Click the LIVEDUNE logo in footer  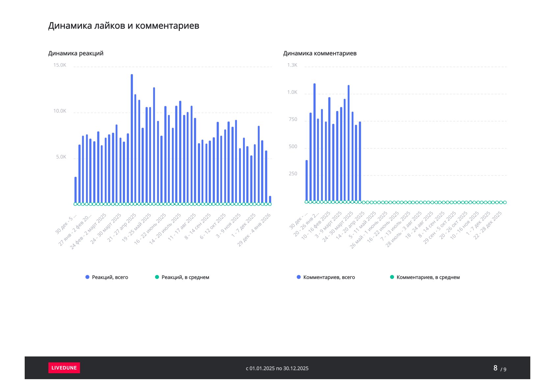[64, 368]
